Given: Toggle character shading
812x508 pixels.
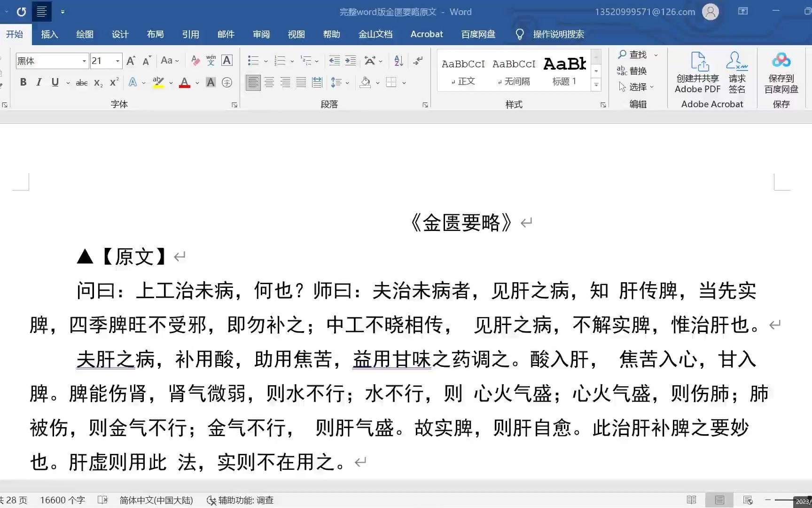Looking at the screenshot, I should pyautogui.click(x=211, y=83).
